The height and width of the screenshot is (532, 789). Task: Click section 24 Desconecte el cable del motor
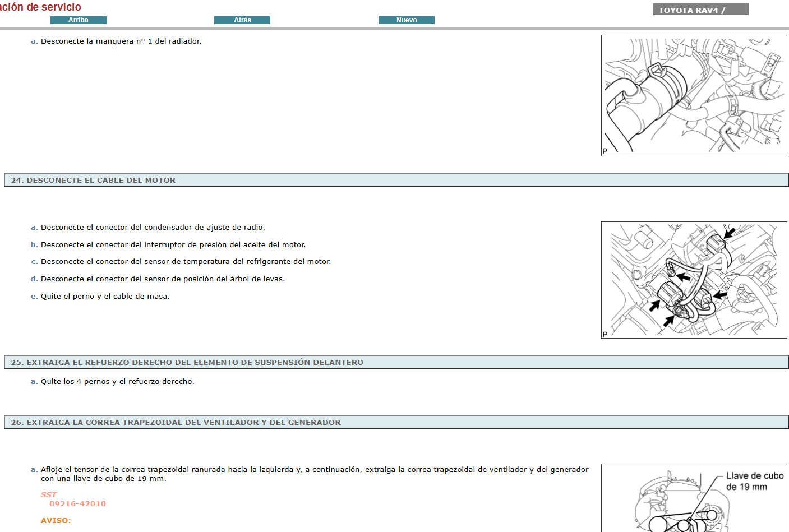tap(93, 181)
